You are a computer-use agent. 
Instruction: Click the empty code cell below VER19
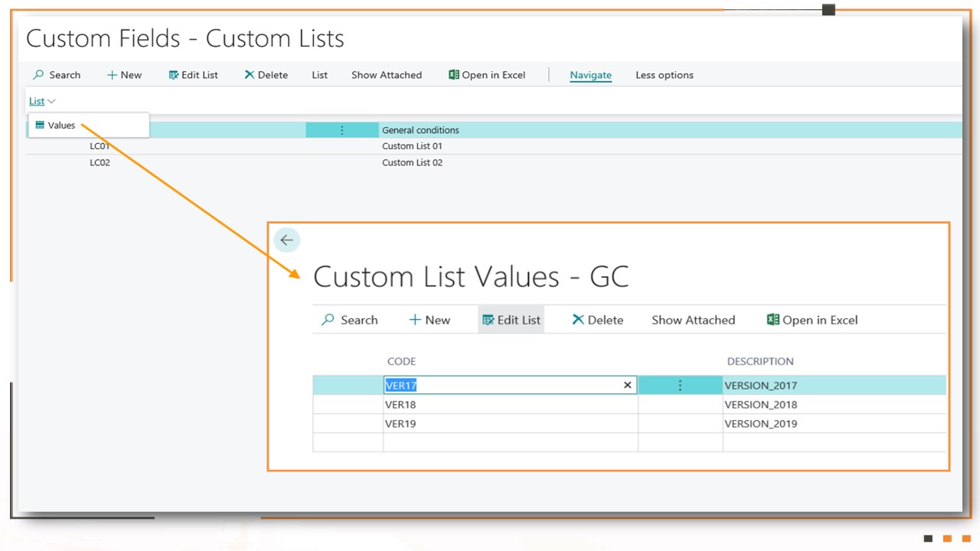[511, 442]
